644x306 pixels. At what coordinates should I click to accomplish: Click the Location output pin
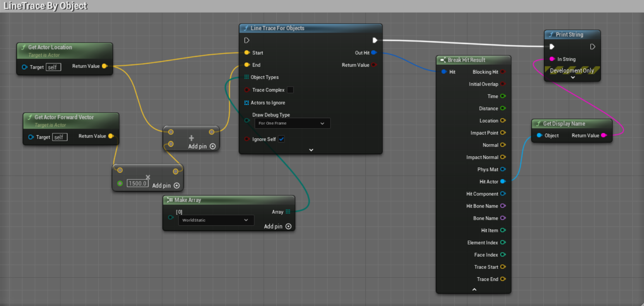click(503, 120)
